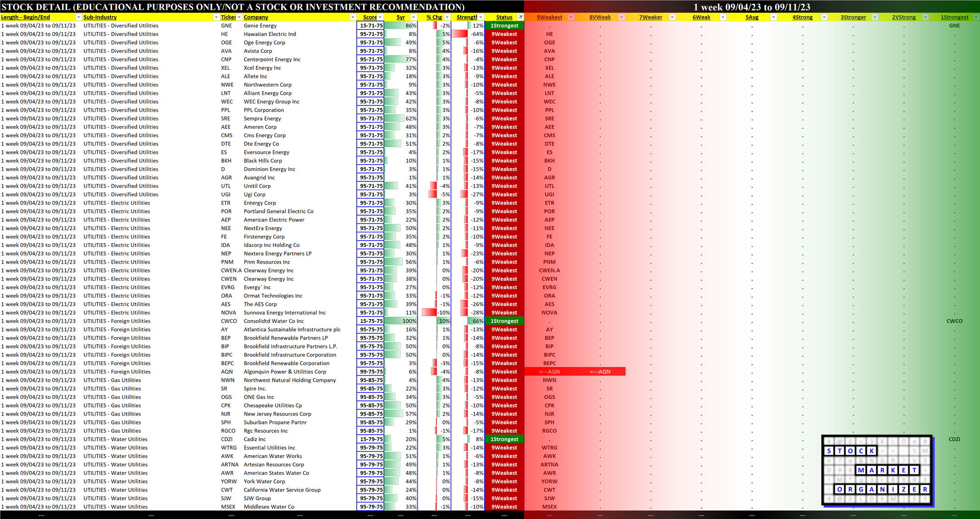
Task: Select the 1Strongest status in Consolidtd Water row
Action: 504,321
